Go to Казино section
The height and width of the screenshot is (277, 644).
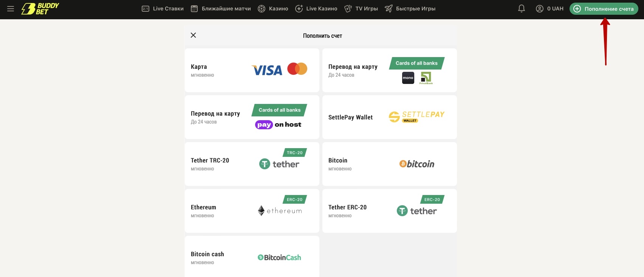pyautogui.click(x=273, y=9)
